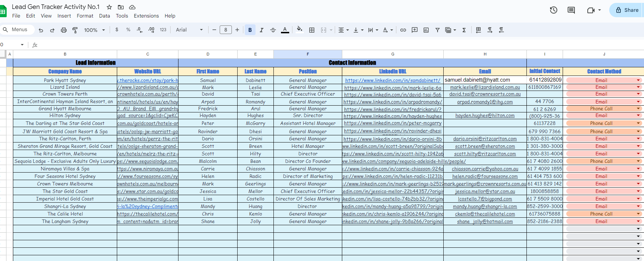Click the font size input box
The height and width of the screenshot is (261, 644).
pyautogui.click(x=226, y=30)
